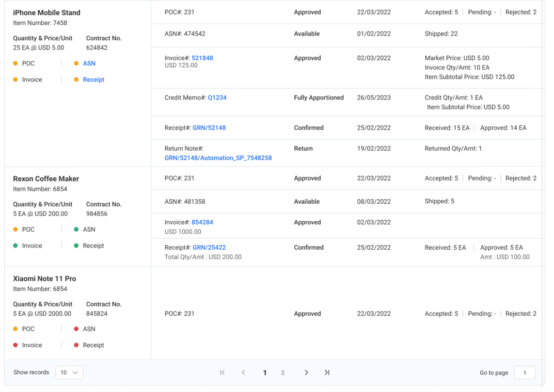Click the date 26/05/2023
The height and width of the screenshot is (392, 554).
coord(374,97)
